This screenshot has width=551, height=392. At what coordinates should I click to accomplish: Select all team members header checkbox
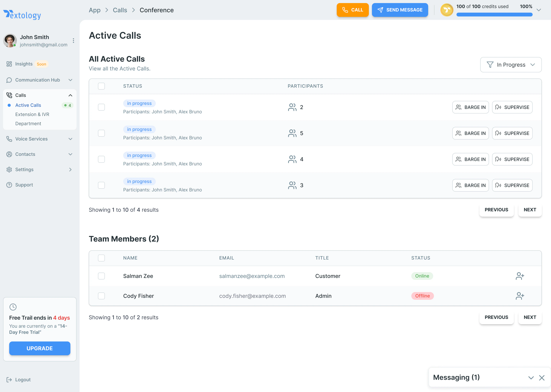point(101,258)
